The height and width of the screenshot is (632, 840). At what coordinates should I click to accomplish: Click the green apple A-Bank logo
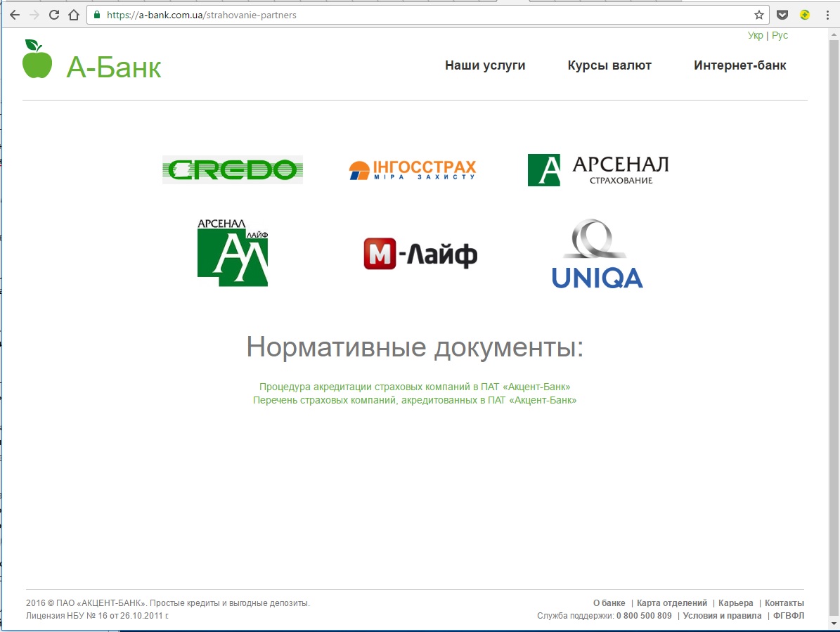click(37, 59)
